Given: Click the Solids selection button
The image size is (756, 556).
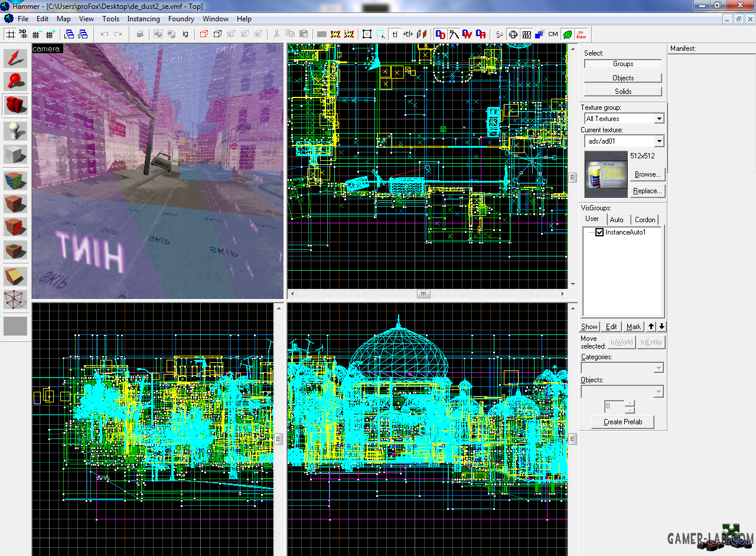Looking at the screenshot, I should point(623,92).
